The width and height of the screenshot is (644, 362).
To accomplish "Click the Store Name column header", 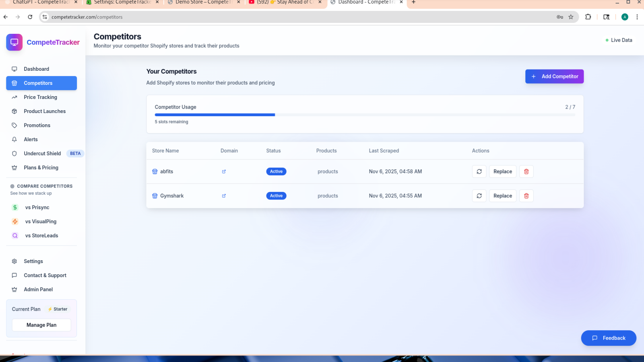I will (x=165, y=151).
